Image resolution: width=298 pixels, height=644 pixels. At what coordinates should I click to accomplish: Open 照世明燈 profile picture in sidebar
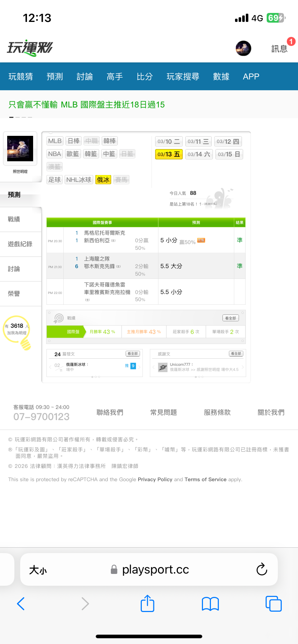20,148
